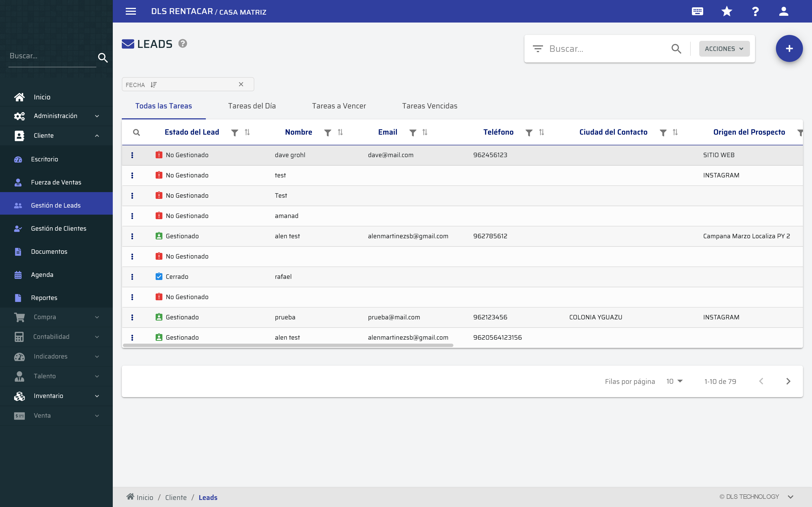Click the hamburger menu icon in header
812x507 pixels.
click(x=131, y=11)
